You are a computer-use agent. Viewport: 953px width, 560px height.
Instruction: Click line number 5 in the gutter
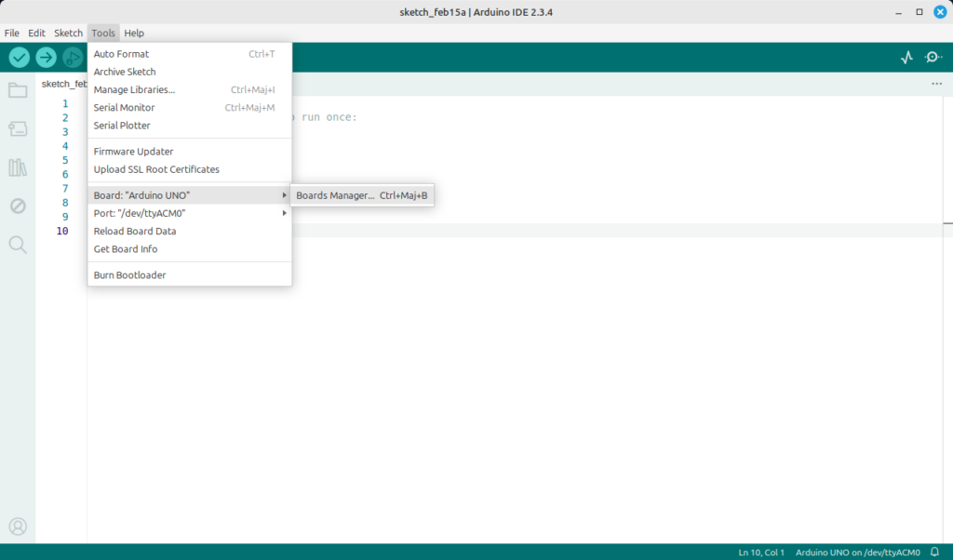65,160
